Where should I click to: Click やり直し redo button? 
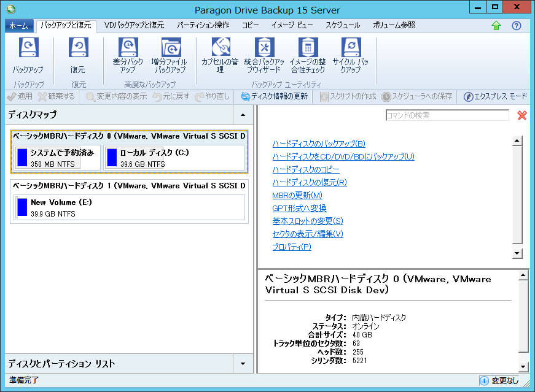point(213,96)
